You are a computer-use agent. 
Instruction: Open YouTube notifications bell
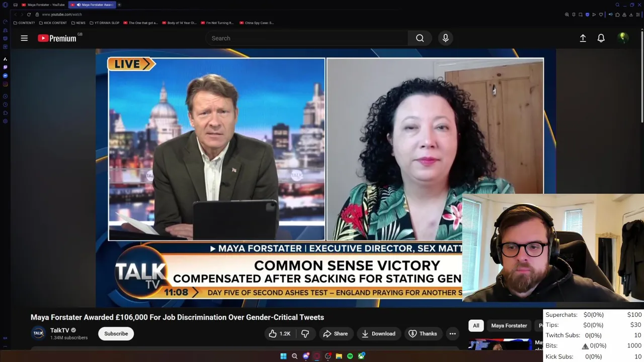coord(601,38)
